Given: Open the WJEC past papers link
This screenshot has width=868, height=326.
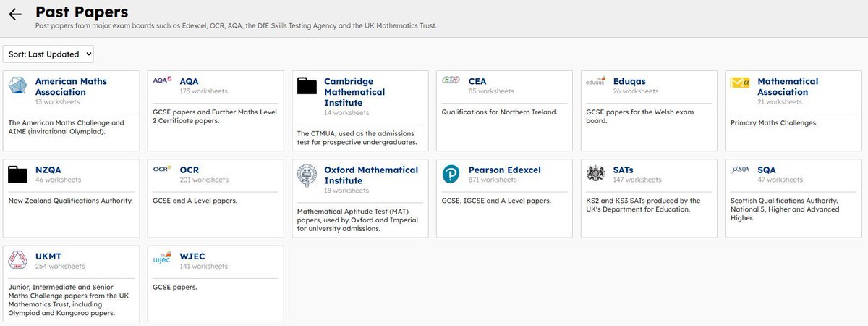Looking at the screenshot, I should [x=192, y=256].
